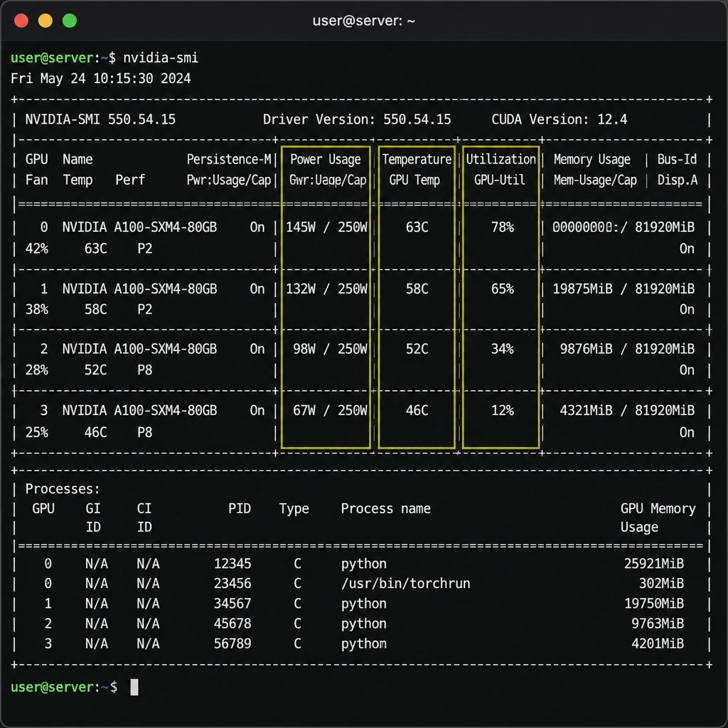Image resolution: width=728 pixels, height=728 pixels.
Task: Click memory usage '19875MiB / 81920MiB'
Action: pos(623,289)
